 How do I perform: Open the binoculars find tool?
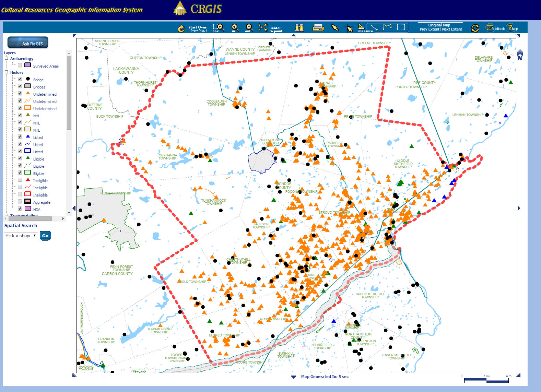coord(299,28)
